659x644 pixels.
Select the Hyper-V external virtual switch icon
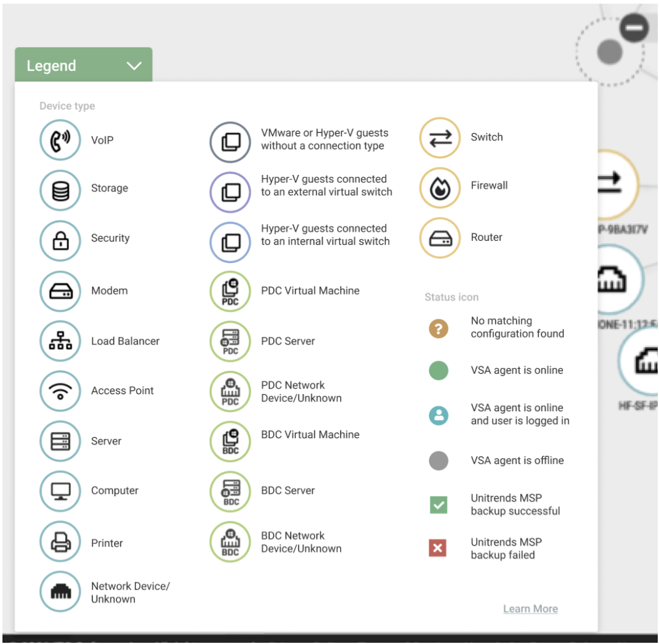click(229, 191)
